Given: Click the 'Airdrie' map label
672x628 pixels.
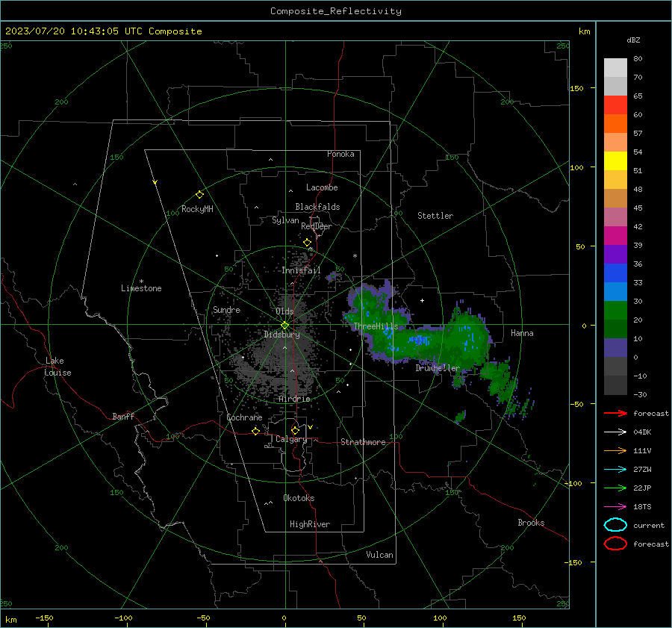Looking at the screenshot, I should [294, 399].
